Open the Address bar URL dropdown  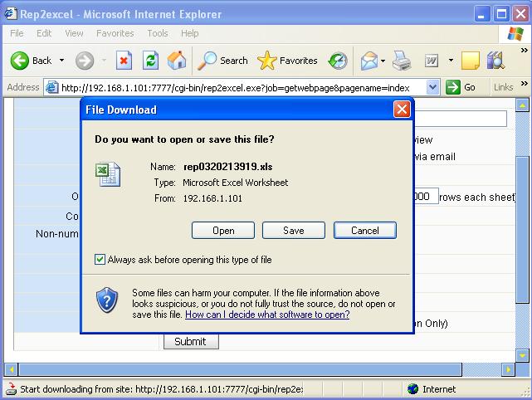433,87
